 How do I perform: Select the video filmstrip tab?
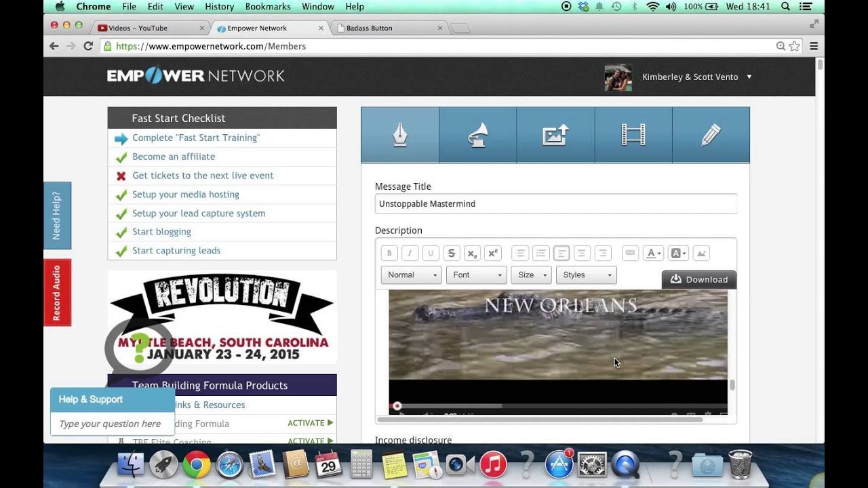(633, 135)
